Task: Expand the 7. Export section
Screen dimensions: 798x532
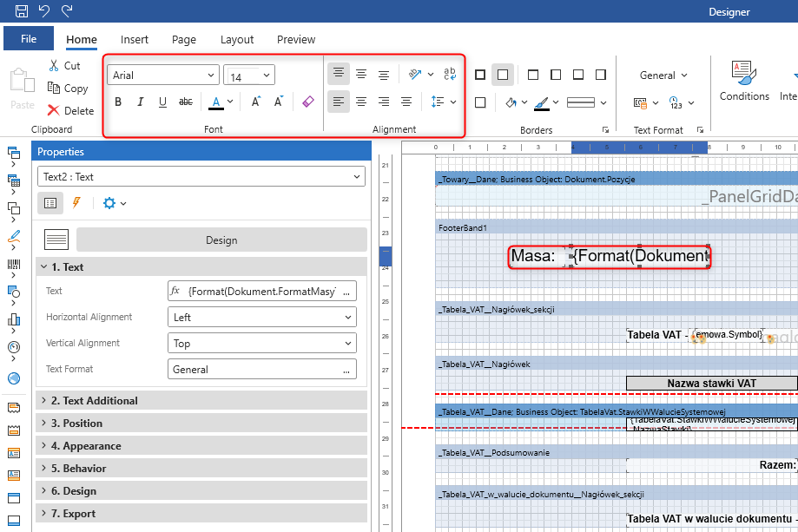Action: point(201,513)
